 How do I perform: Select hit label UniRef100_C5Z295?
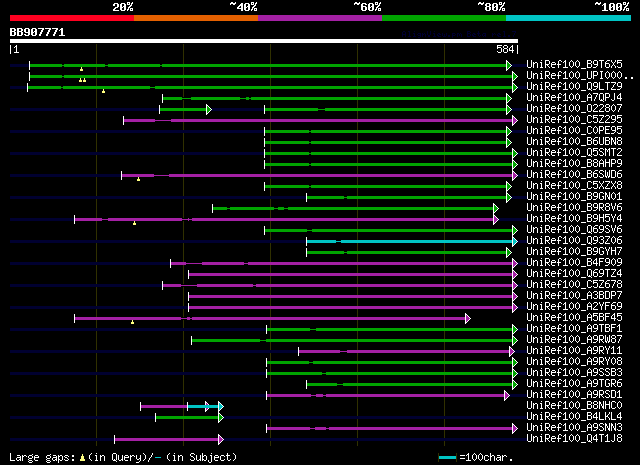point(574,120)
